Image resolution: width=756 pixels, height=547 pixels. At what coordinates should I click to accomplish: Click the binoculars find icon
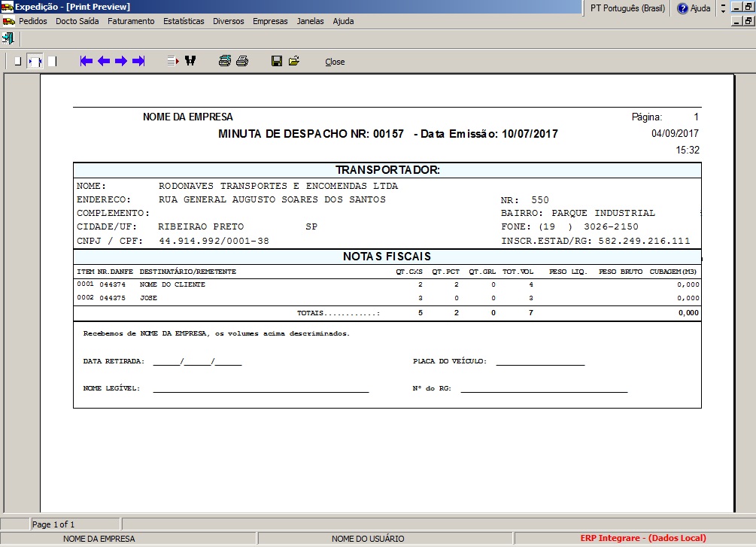(x=190, y=61)
